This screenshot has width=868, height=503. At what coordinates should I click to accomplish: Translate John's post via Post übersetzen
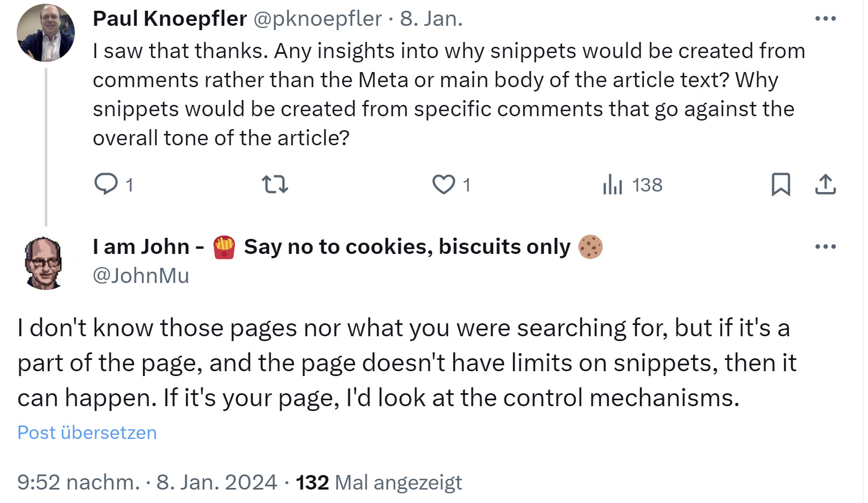(87, 432)
